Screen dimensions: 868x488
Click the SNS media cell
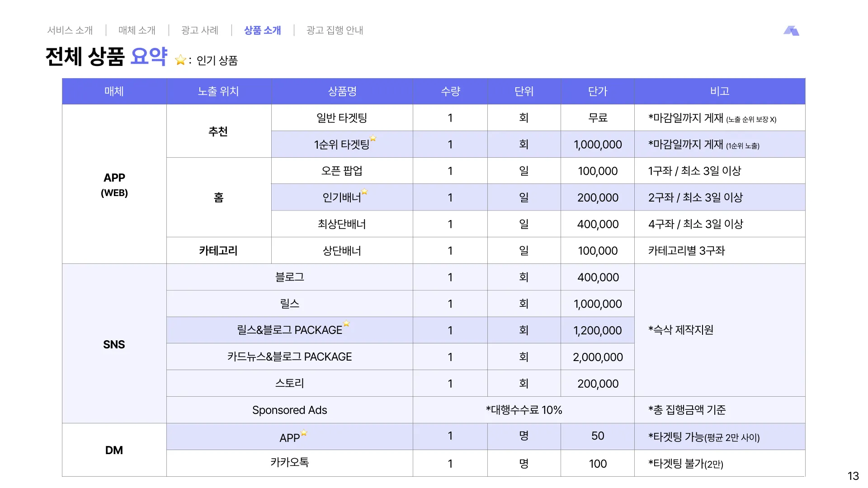114,344
